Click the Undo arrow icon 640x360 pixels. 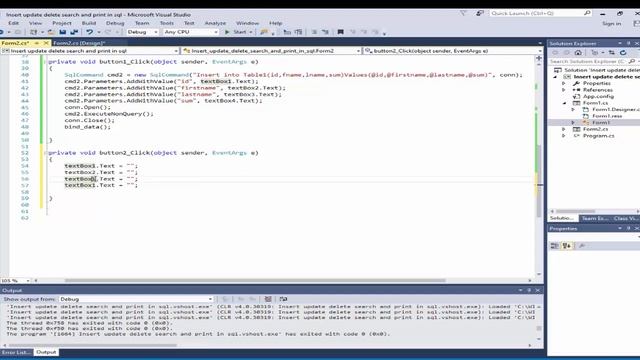(x=89, y=32)
